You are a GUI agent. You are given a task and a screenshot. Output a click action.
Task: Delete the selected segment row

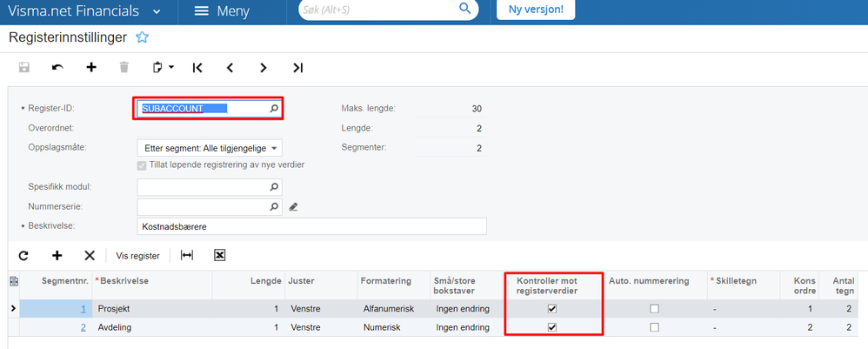(89, 255)
